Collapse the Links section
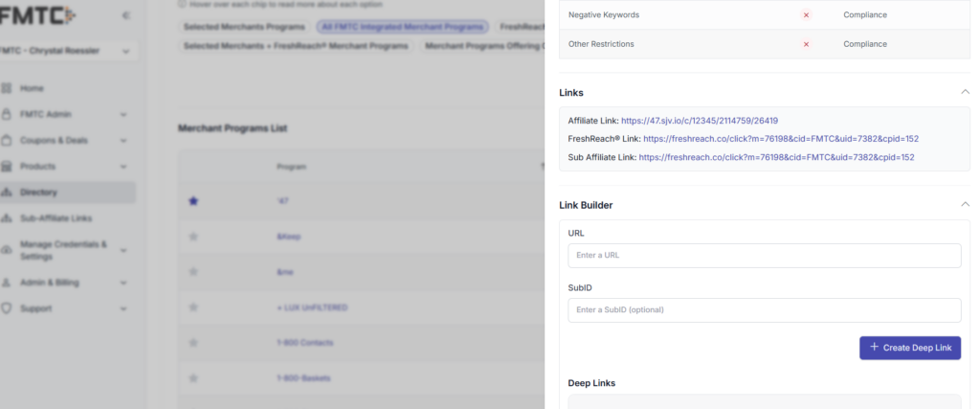Screen dimensions: 980x409 965,92
